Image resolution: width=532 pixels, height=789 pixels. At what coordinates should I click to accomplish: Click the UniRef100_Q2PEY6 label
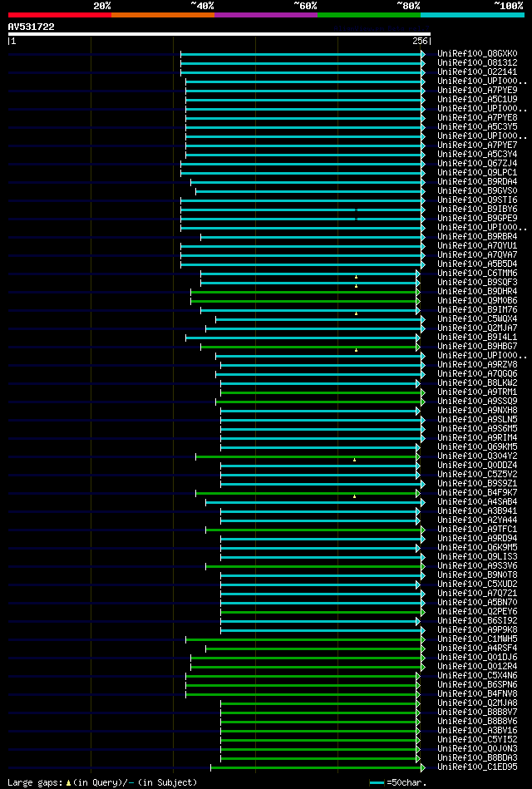point(477,613)
